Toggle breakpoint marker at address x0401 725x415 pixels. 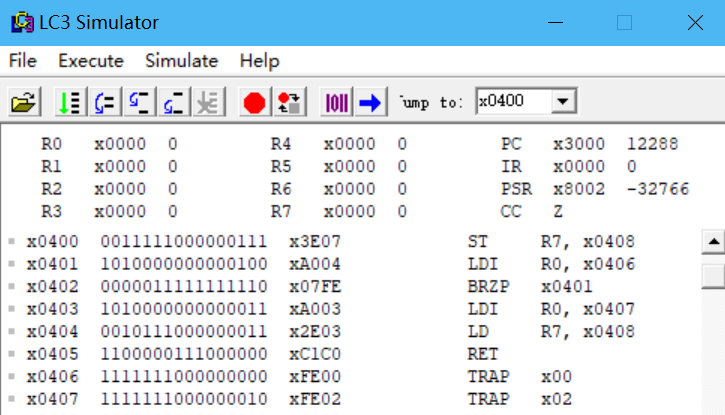pyautogui.click(x=12, y=263)
